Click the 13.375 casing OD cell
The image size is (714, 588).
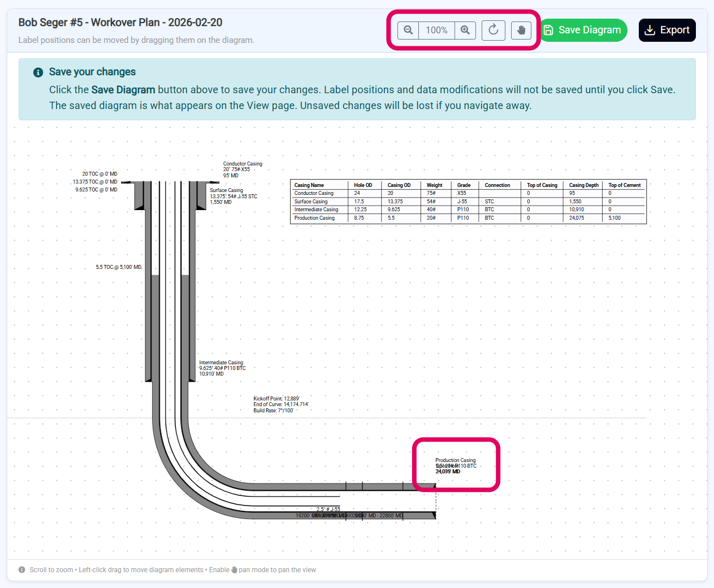click(x=395, y=202)
